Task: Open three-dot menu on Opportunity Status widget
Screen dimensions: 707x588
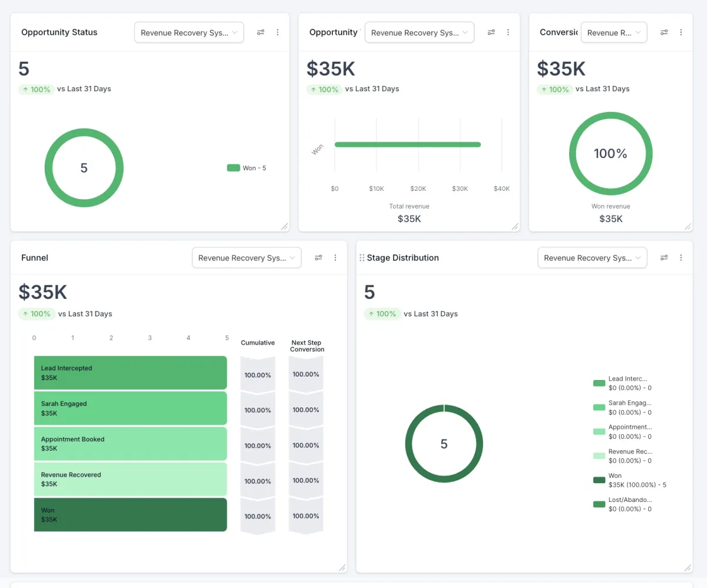Action: click(x=277, y=32)
